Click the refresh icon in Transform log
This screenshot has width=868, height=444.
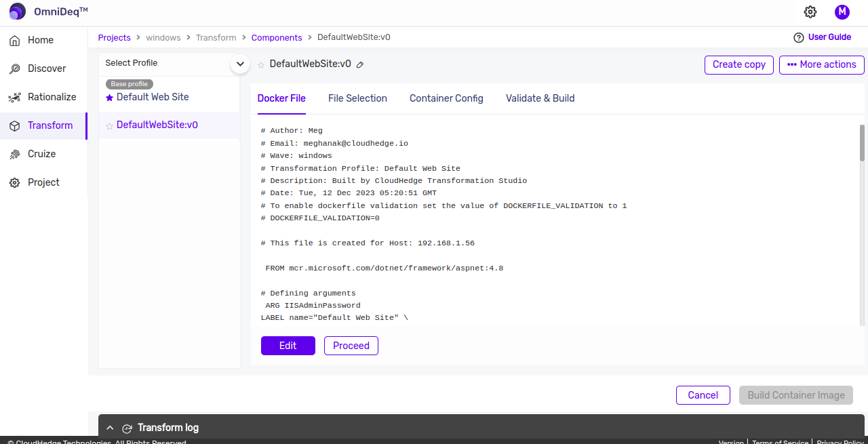tap(127, 428)
